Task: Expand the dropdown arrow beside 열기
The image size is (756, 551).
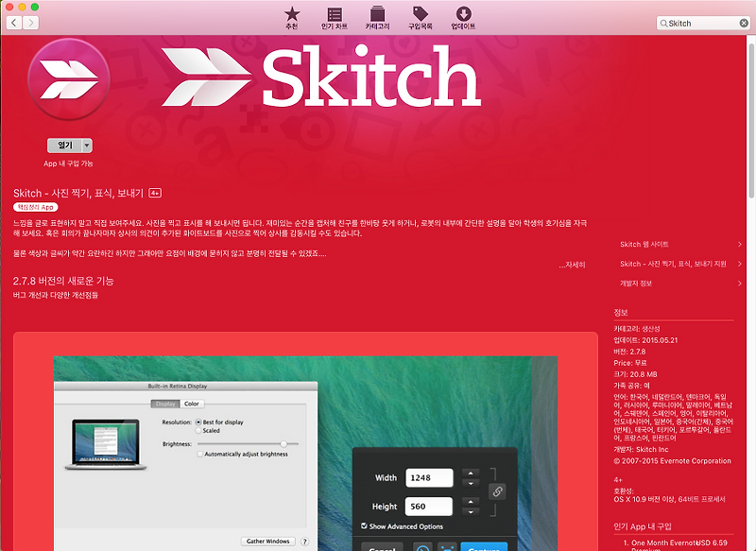Action: pyautogui.click(x=87, y=146)
